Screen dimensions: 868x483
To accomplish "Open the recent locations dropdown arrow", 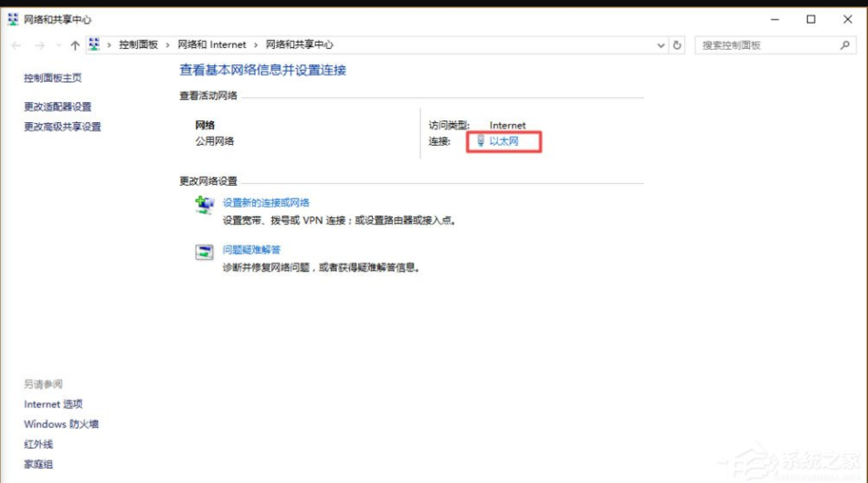I will coord(59,45).
